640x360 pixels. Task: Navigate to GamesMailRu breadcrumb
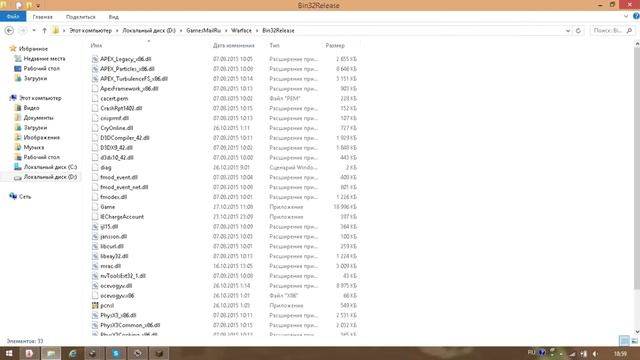pyautogui.click(x=203, y=31)
